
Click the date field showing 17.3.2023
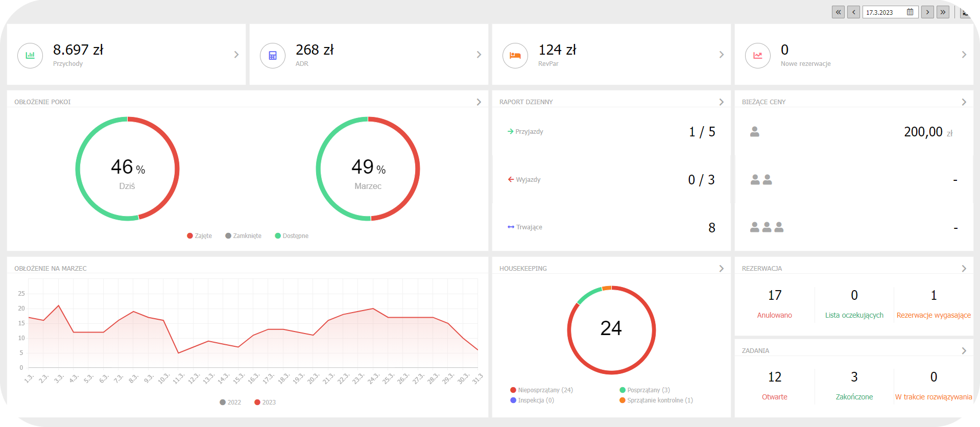pyautogui.click(x=890, y=12)
